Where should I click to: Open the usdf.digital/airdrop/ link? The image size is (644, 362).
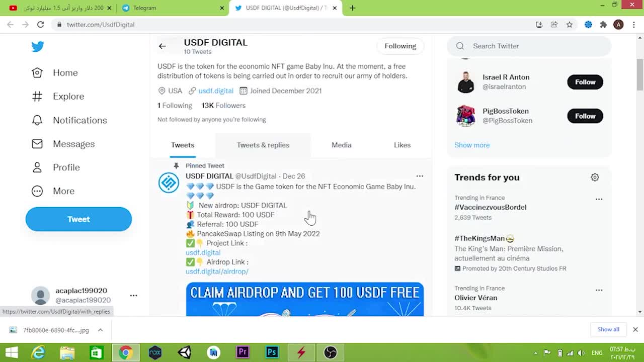point(217,271)
